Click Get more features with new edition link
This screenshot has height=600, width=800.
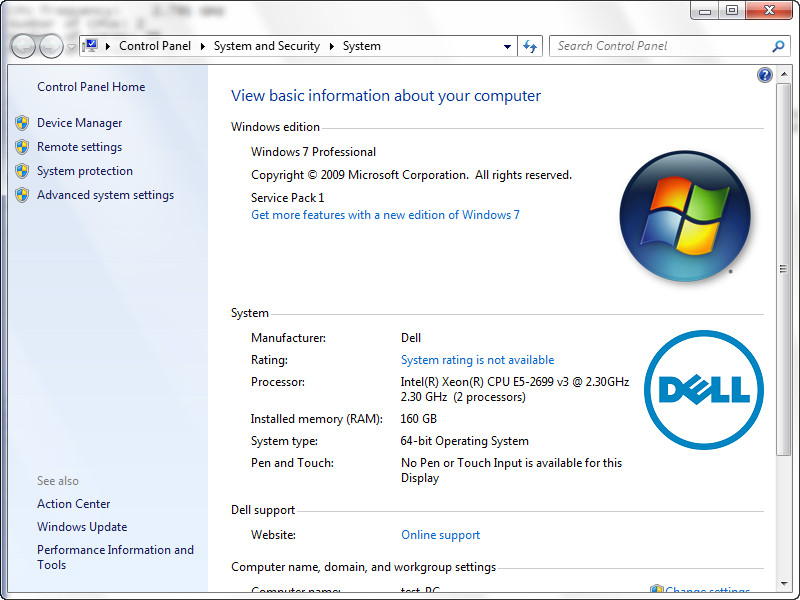385,215
